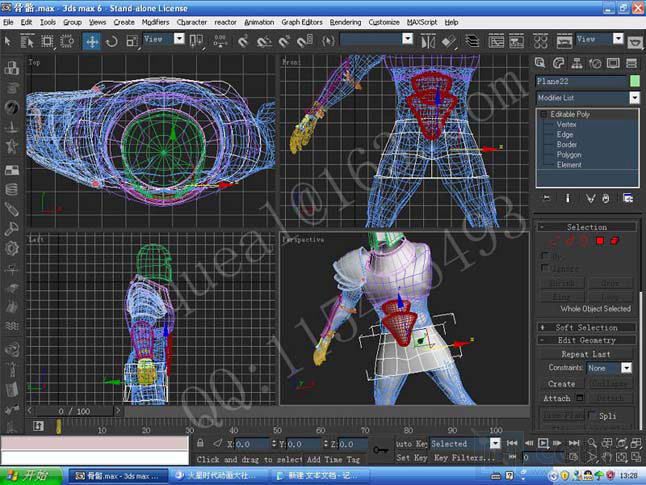The width and height of the screenshot is (646, 485).
Task: Open the Rendering menu
Action: point(345,22)
